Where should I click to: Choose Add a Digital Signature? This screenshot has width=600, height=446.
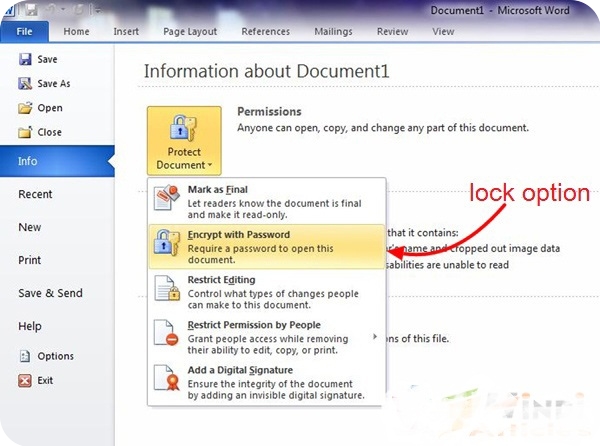point(266,382)
